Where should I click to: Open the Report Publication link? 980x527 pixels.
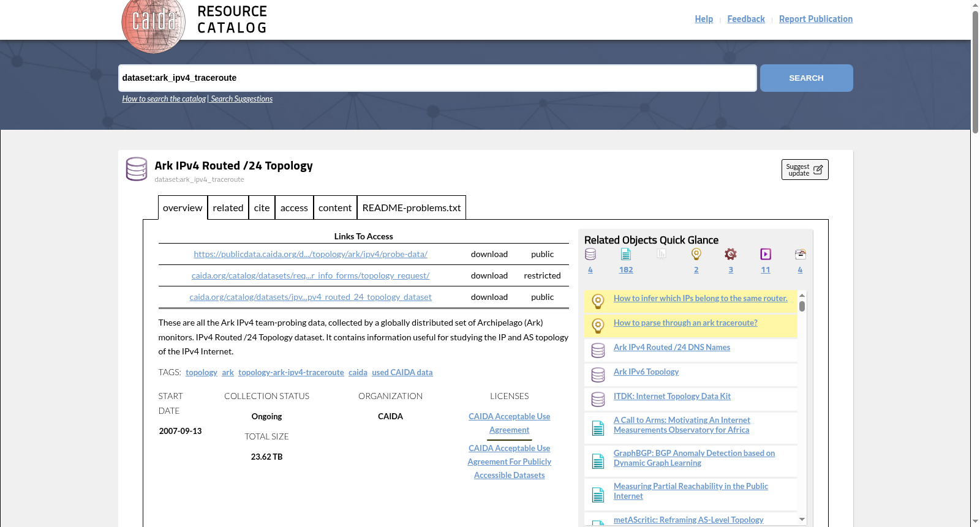816,19
